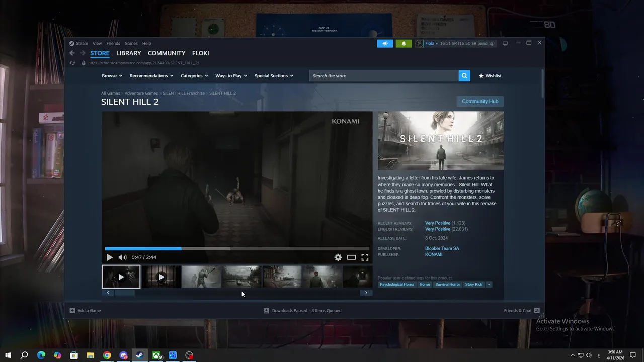Click the Add a Game plus icon
Screen dimensions: 644x362
[72, 310]
